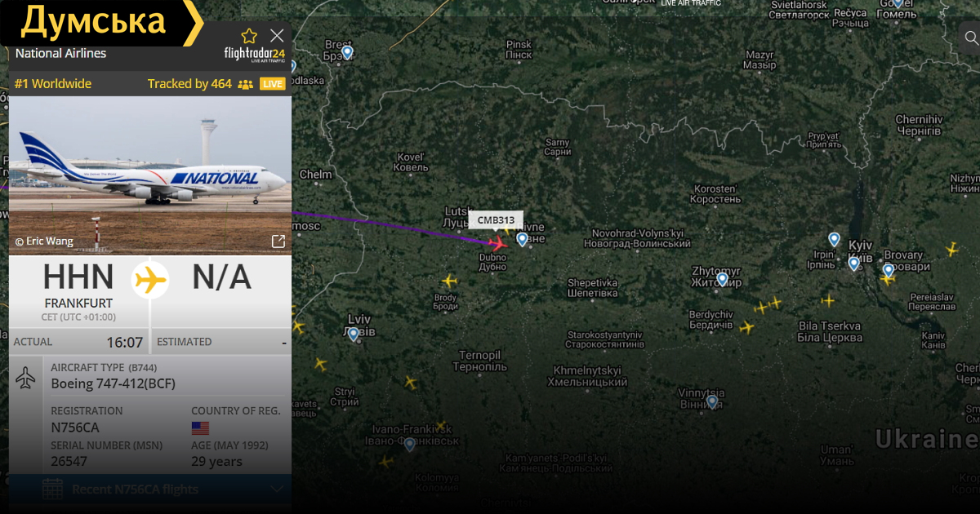
Task: Select the Lviv airport pin marker
Action: pos(353,334)
